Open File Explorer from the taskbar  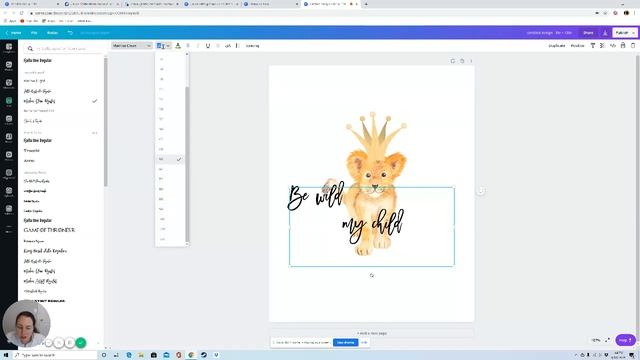(141, 355)
